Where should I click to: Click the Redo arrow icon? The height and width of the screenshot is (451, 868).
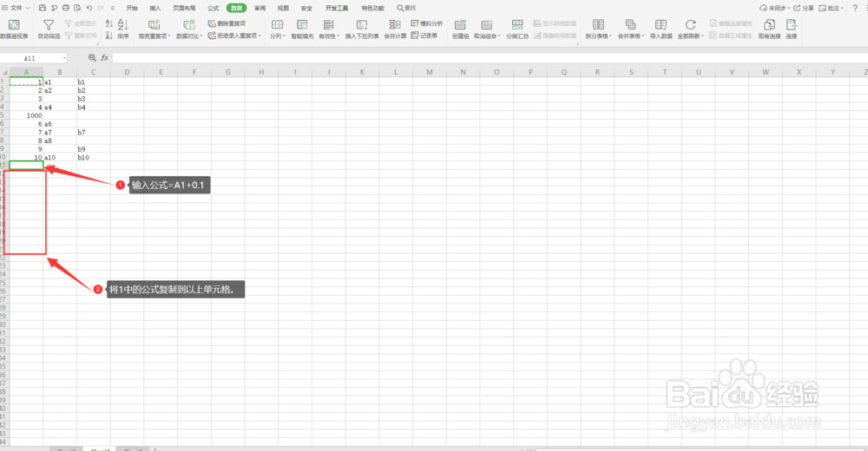click(101, 8)
